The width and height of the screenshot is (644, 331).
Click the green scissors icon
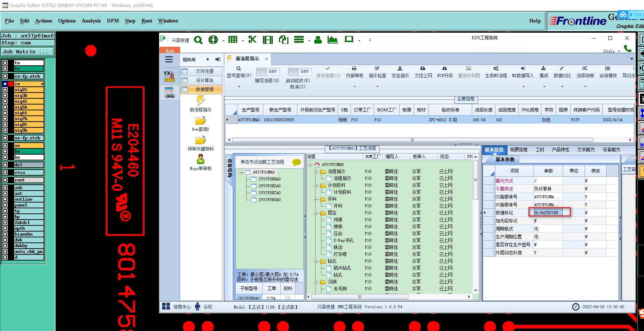pos(252,40)
